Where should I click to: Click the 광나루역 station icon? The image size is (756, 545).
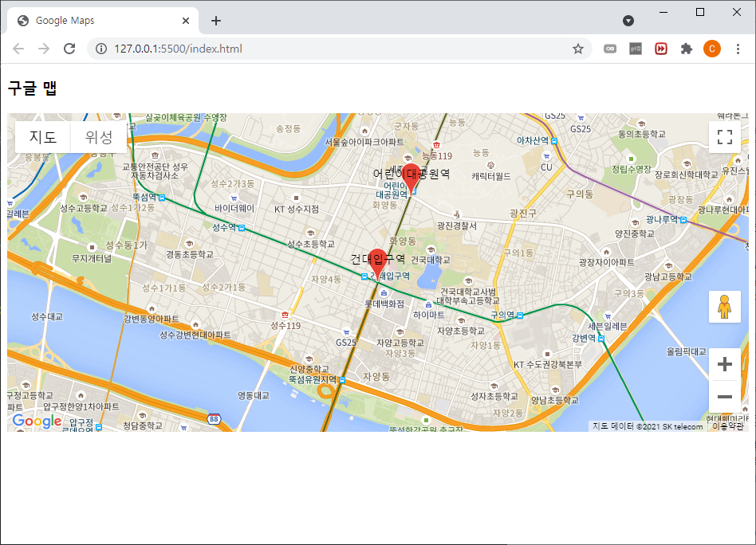[x=683, y=220]
